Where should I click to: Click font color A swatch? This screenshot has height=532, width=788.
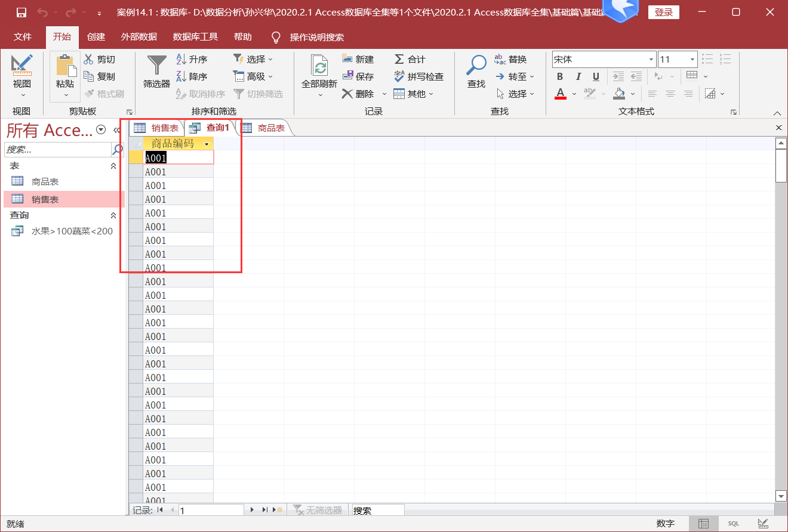tap(560, 94)
